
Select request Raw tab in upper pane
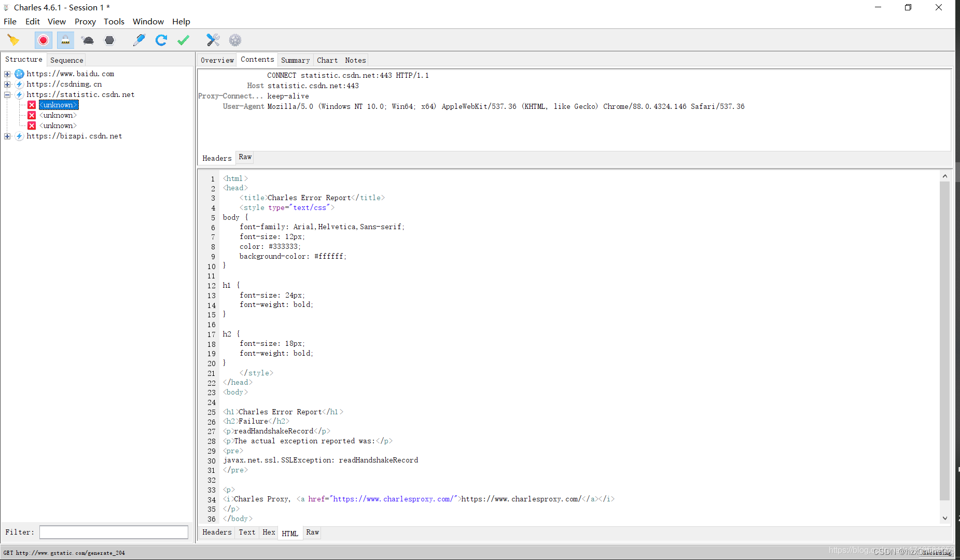[x=245, y=157]
